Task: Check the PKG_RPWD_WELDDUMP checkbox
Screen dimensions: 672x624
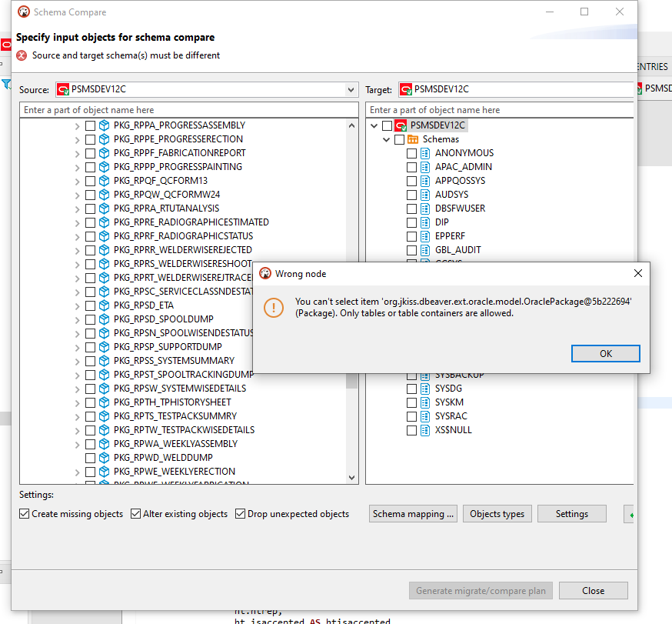Action: coord(89,457)
